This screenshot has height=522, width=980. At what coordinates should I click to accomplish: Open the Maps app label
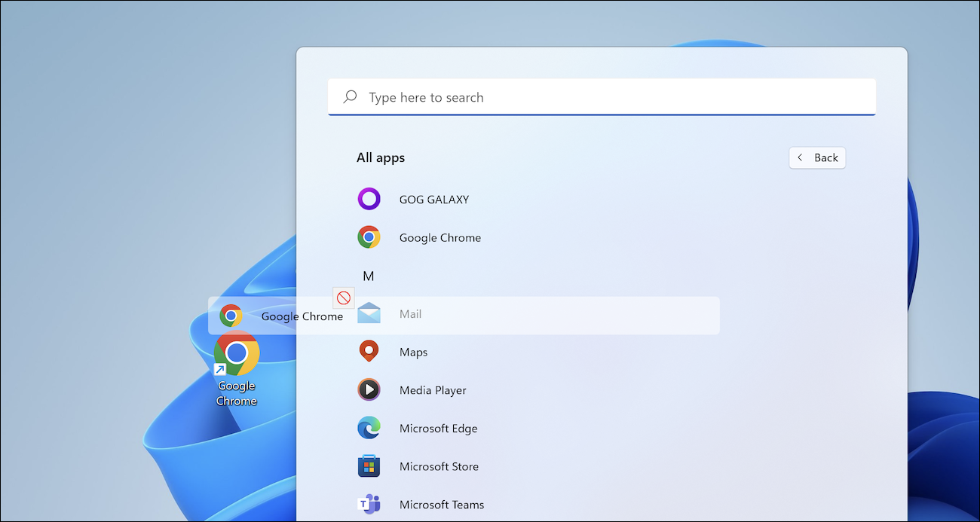click(413, 352)
